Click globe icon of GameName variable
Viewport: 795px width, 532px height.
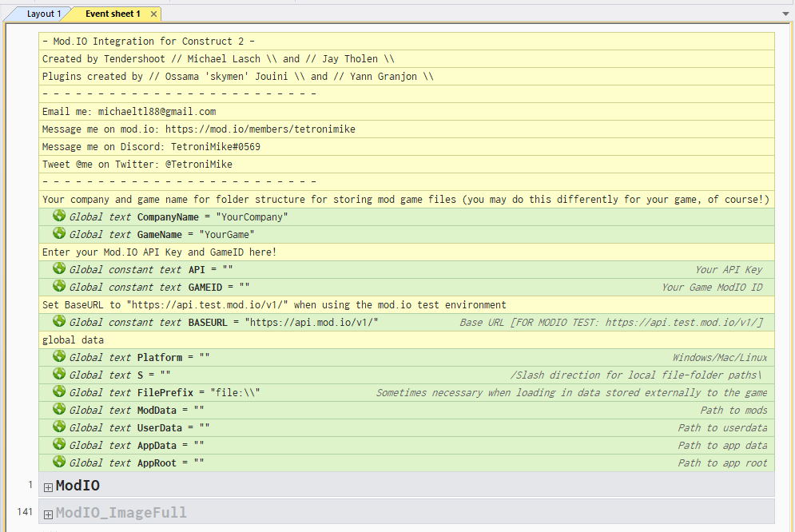pyautogui.click(x=59, y=233)
